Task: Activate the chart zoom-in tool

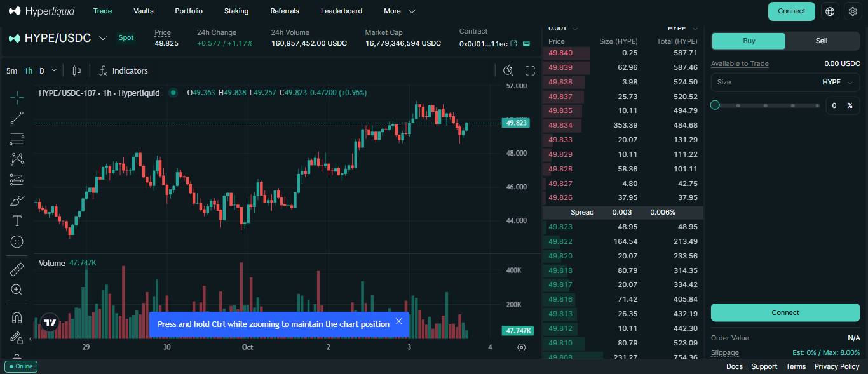Action: (x=17, y=289)
